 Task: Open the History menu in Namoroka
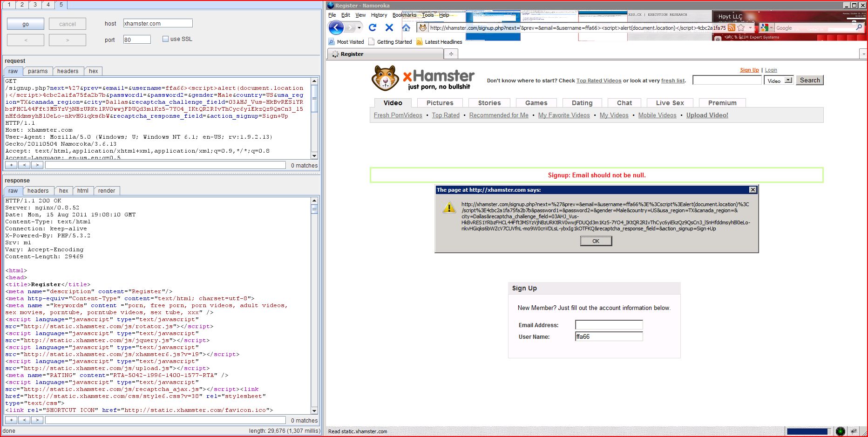(379, 15)
